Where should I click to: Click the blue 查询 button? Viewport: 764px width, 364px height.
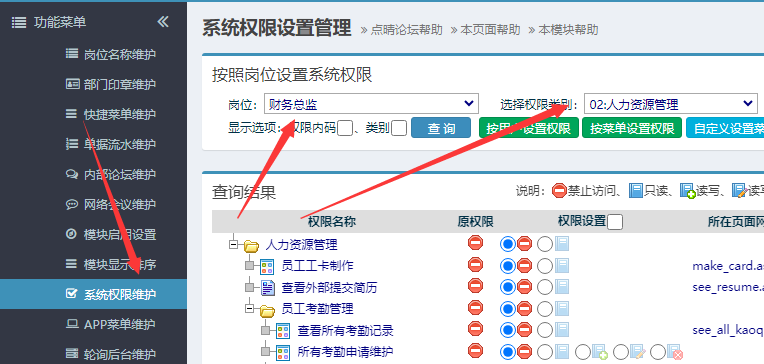[441, 128]
